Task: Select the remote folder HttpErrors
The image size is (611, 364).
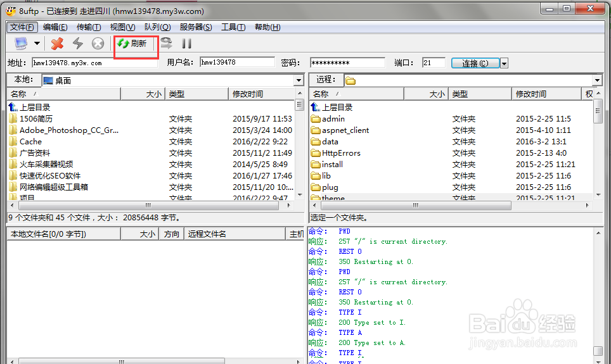Action: pyautogui.click(x=341, y=153)
